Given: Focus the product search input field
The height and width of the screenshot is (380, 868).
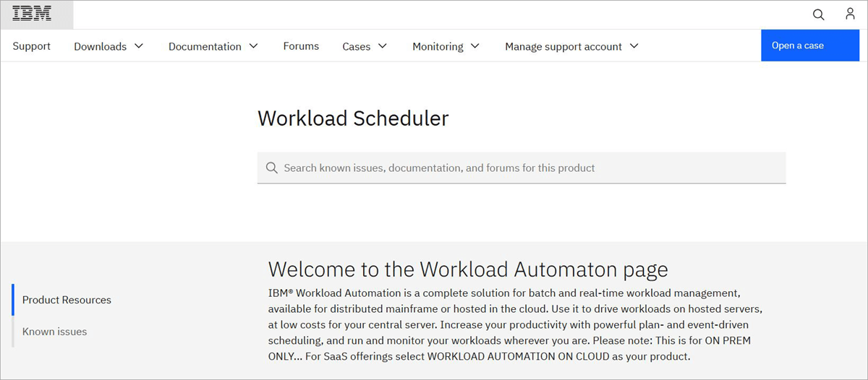Looking at the screenshot, I should pyautogui.click(x=522, y=168).
